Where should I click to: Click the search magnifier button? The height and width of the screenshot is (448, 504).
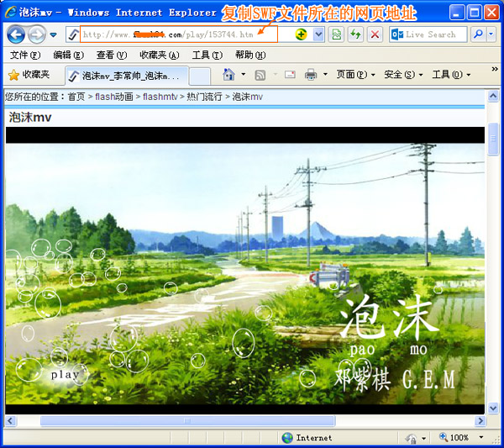478,34
